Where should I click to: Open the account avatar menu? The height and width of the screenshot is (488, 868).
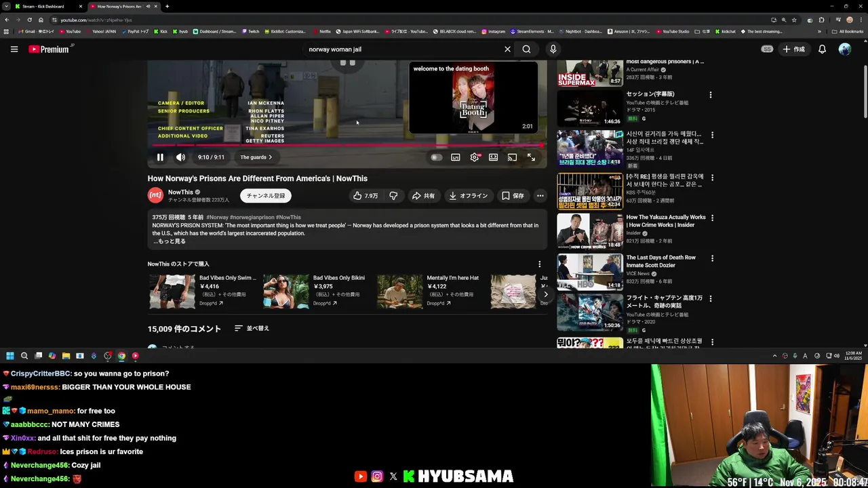tap(844, 49)
